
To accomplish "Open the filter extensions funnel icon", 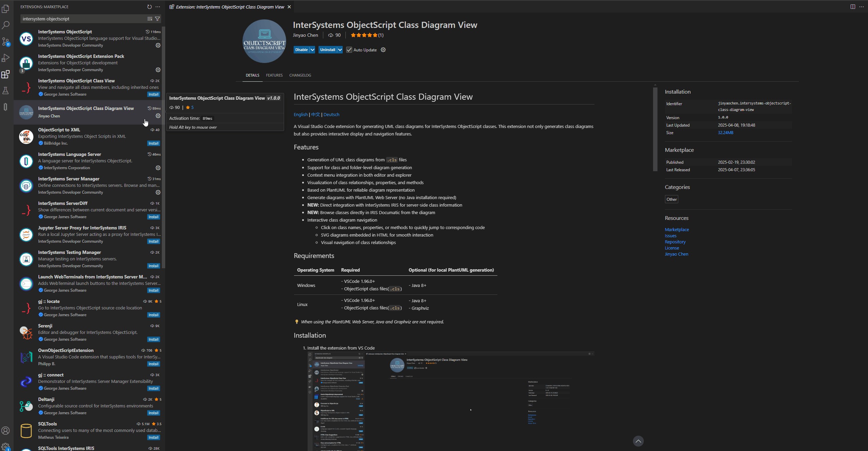I will (157, 19).
